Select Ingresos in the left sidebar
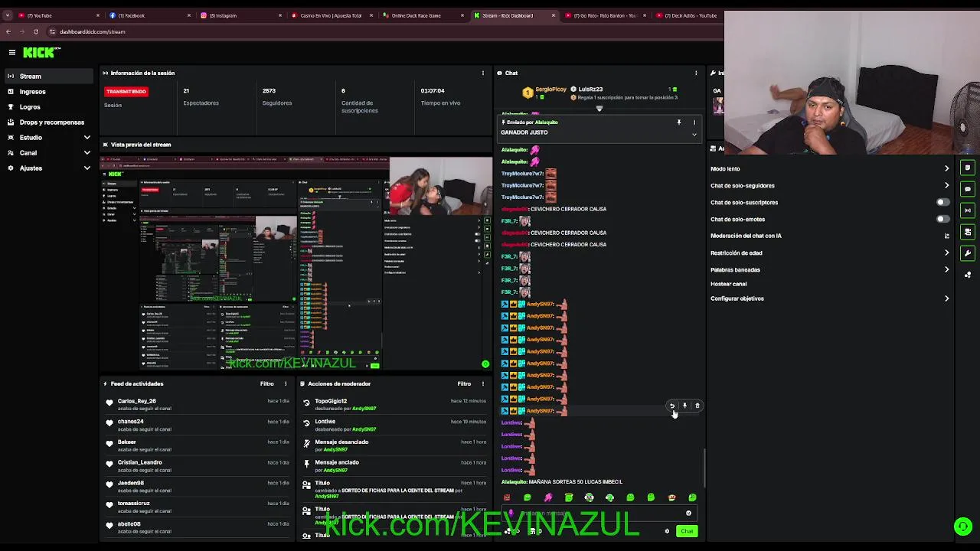This screenshot has height=551, width=980. pos(50,91)
